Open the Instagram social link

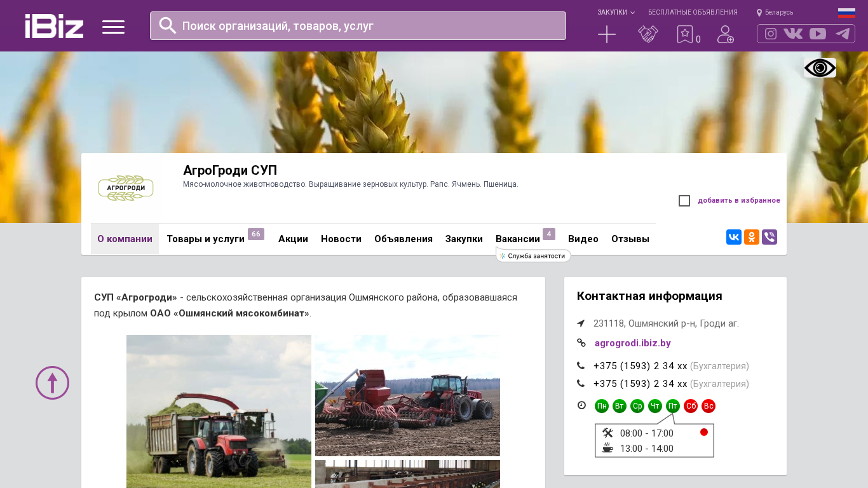(771, 34)
